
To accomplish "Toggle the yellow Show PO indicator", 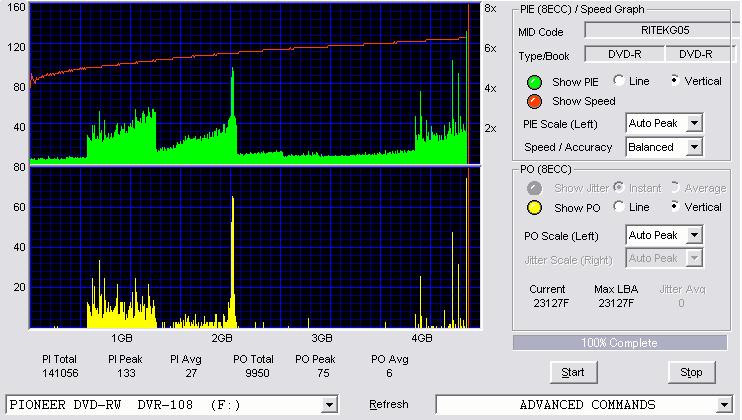I will [534, 208].
